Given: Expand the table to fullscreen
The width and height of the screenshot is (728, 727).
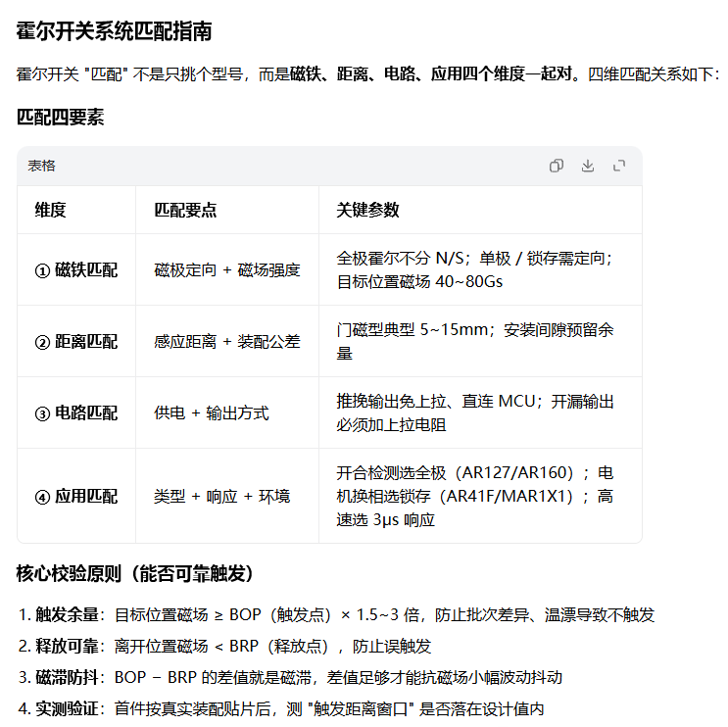Looking at the screenshot, I should pyautogui.click(x=619, y=166).
